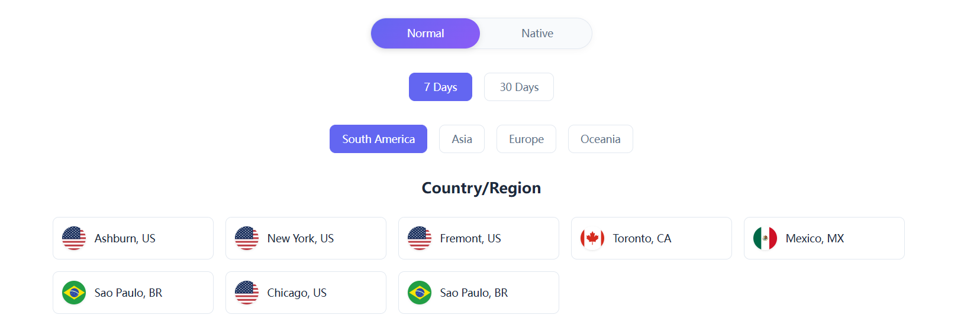
Task: Open the Asia region tab
Action: tap(462, 139)
